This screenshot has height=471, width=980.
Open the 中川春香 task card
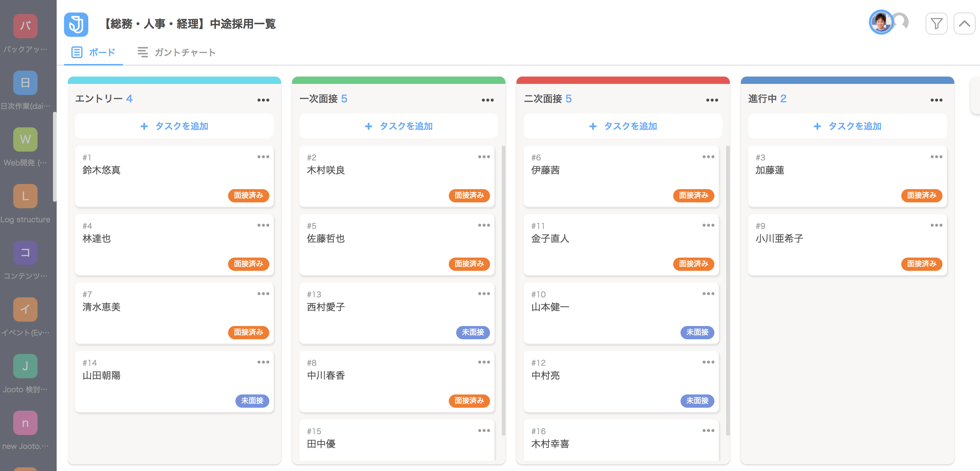397,382
